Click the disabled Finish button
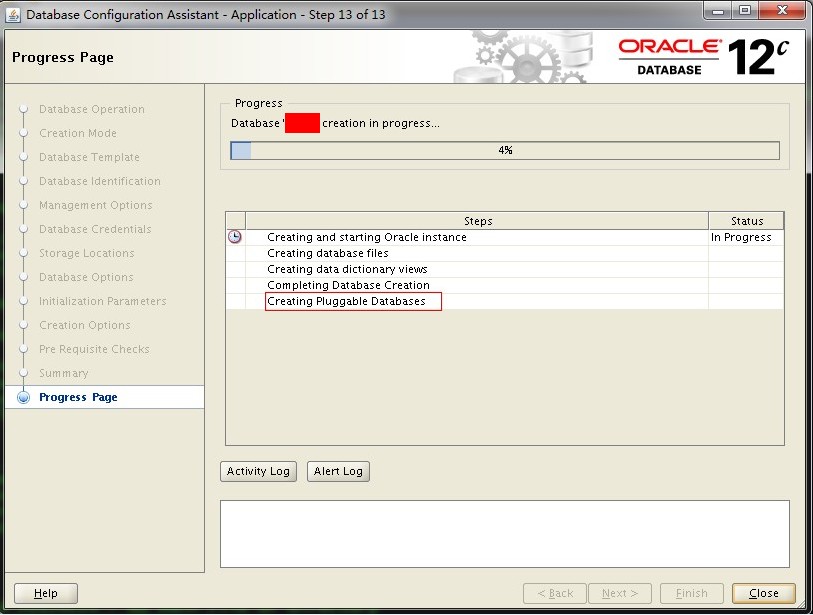 [691, 593]
